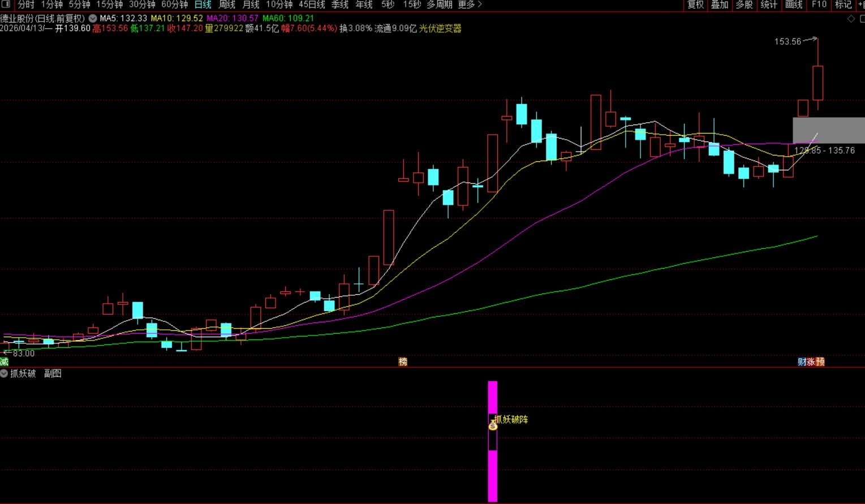Open the 抓妖破 indicator dropdown icon
Viewport: 865px width, 504px height.
(4, 373)
